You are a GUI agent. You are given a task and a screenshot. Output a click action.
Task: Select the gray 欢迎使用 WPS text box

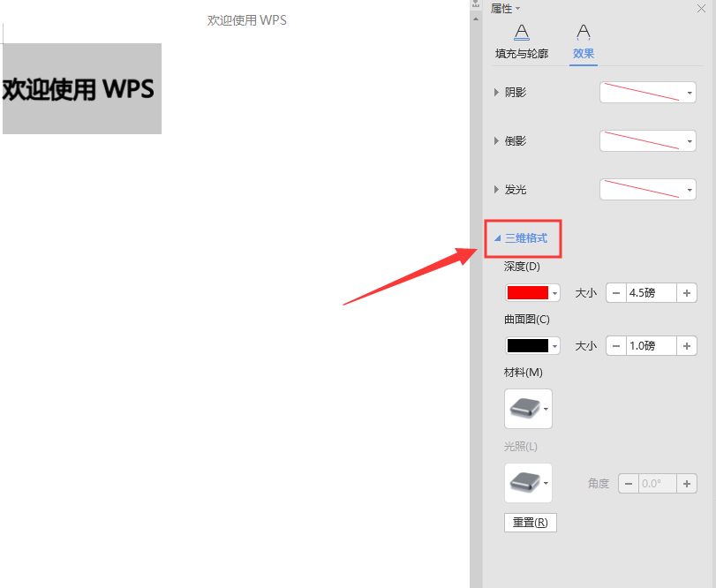pos(82,88)
